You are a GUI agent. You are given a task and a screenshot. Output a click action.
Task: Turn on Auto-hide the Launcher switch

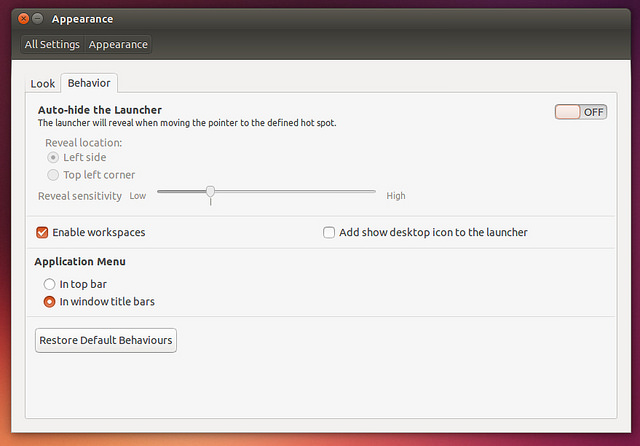click(x=580, y=112)
